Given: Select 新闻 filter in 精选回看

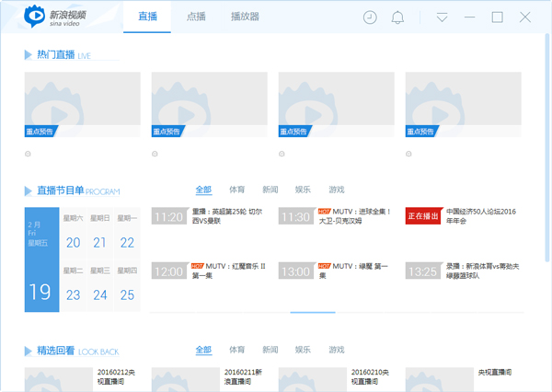Looking at the screenshot, I should click(270, 350).
